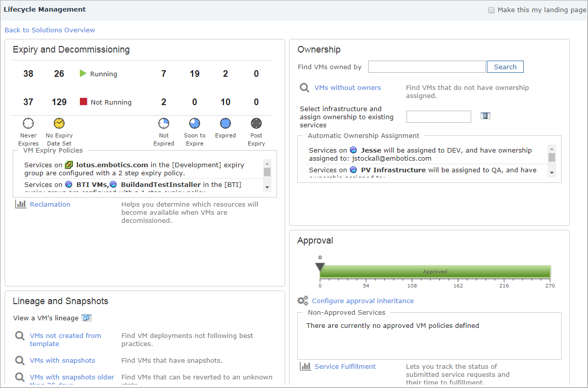Click the Expired clock icon
The image size is (588, 388).
point(225,123)
